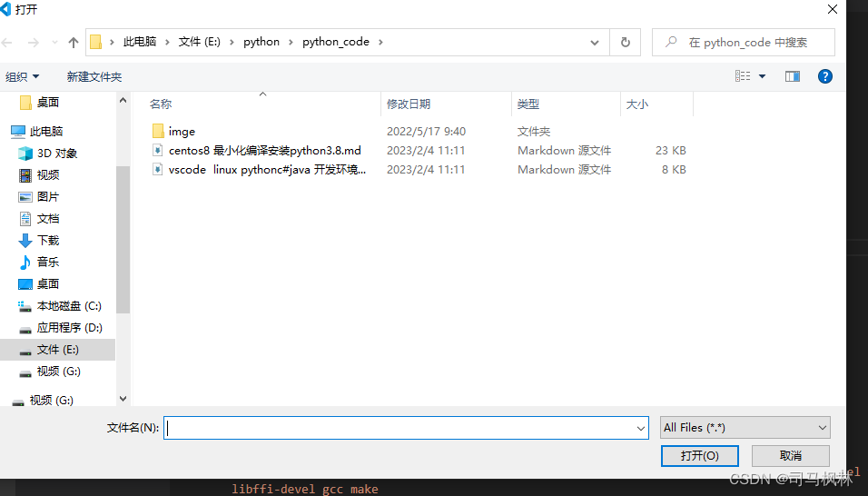This screenshot has height=496, width=868.
Task: Open bottom 视频 (G:) drive entry
Action: click(x=51, y=401)
